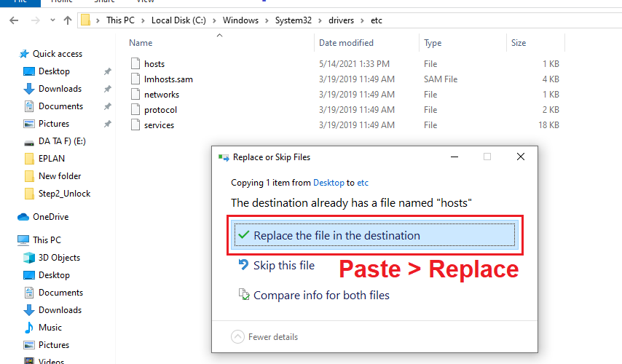
Task: Choose Replace the file in the destination
Action: [x=336, y=236]
